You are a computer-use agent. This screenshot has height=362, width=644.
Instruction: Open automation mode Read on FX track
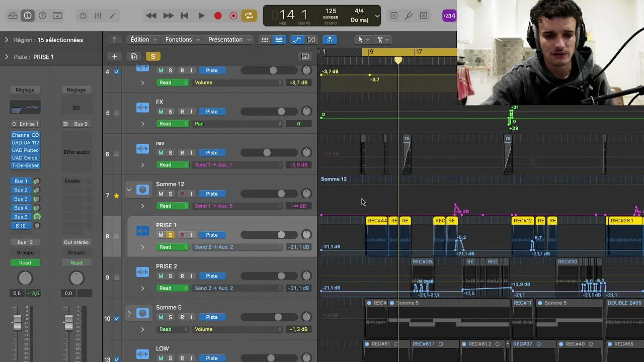coord(173,124)
